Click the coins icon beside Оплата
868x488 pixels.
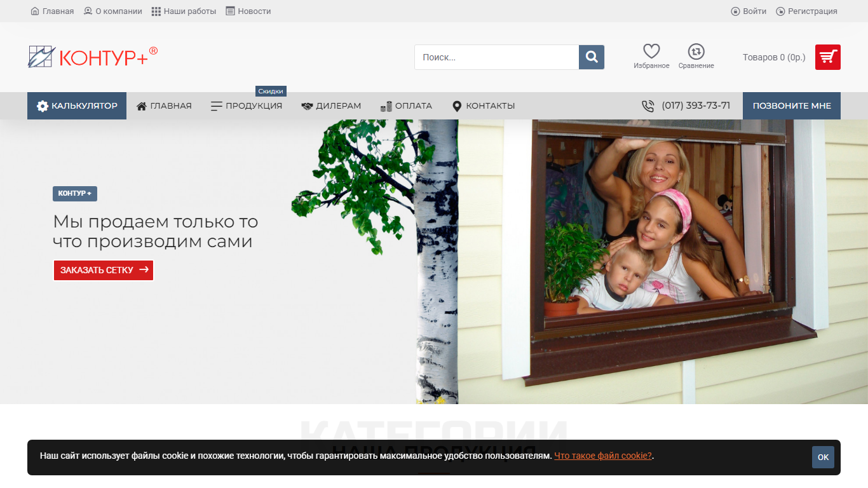coord(386,106)
